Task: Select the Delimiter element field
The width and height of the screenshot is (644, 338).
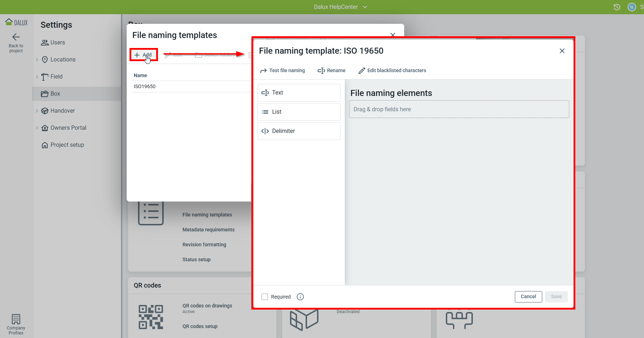Action: point(299,131)
